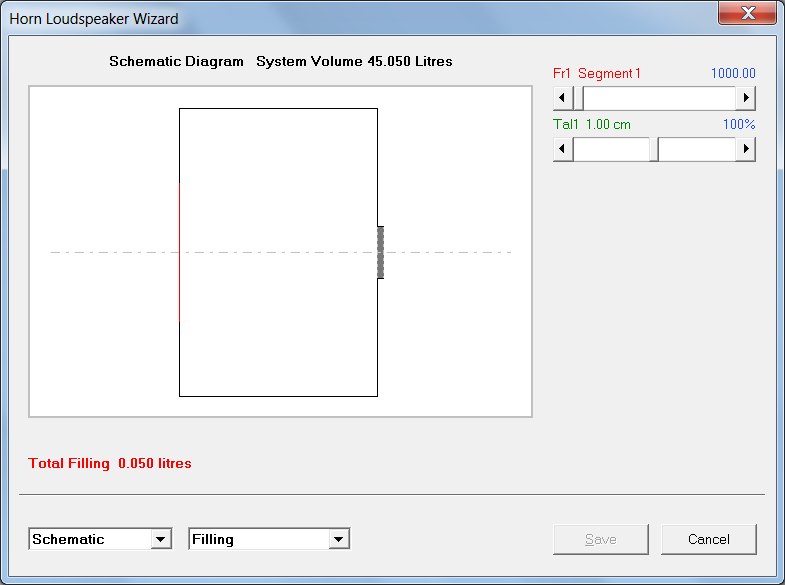Click the left arrow of Fr1 Segment slider

[563, 98]
